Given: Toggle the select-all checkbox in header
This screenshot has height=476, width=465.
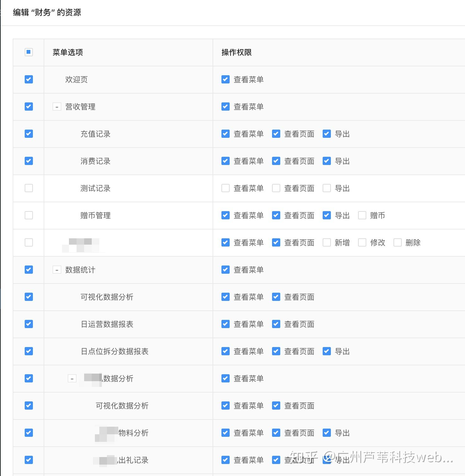Looking at the screenshot, I should [28, 52].
